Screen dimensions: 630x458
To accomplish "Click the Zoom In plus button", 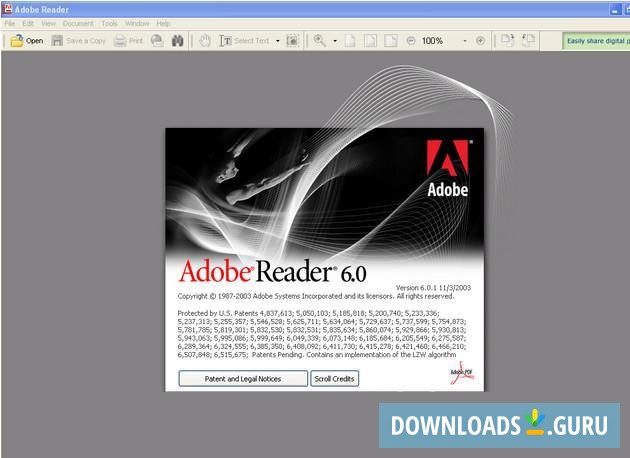I will click(x=480, y=41).
